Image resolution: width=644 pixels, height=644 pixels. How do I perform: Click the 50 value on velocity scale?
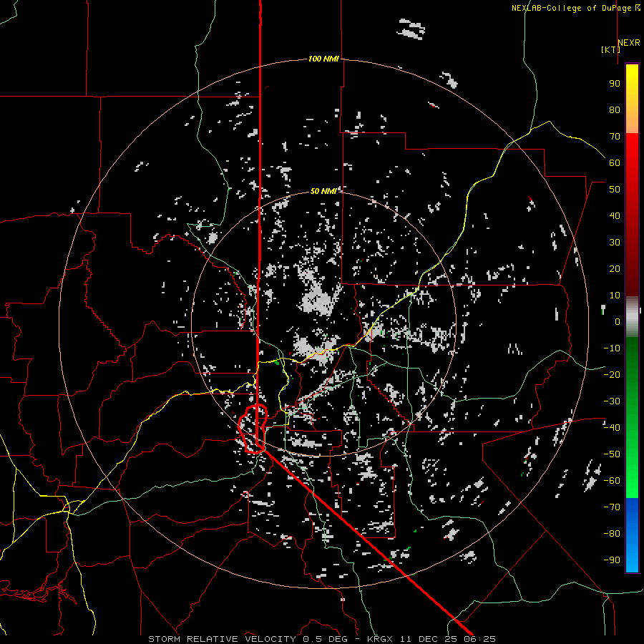[x=615, y=190]
